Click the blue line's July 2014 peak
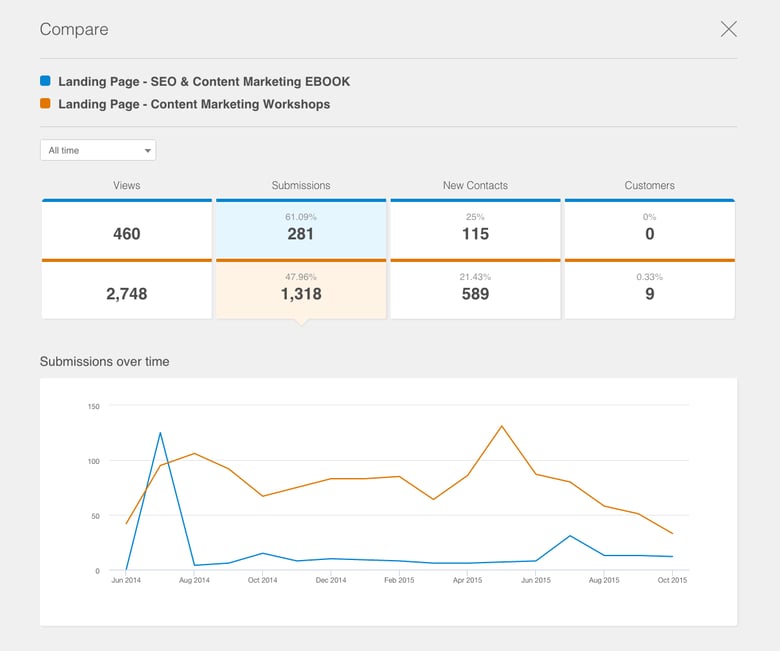This screenshot has width=780, height=651. [160, 433]
